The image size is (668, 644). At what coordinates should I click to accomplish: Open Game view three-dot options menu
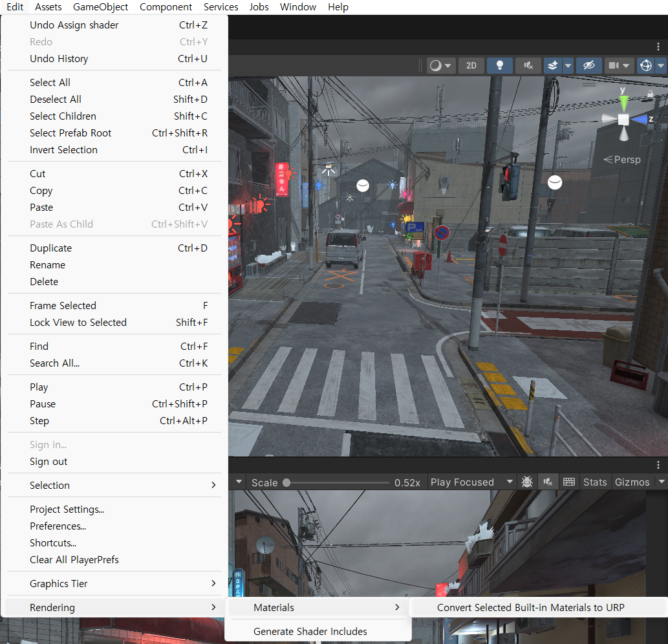coord(658,465)
